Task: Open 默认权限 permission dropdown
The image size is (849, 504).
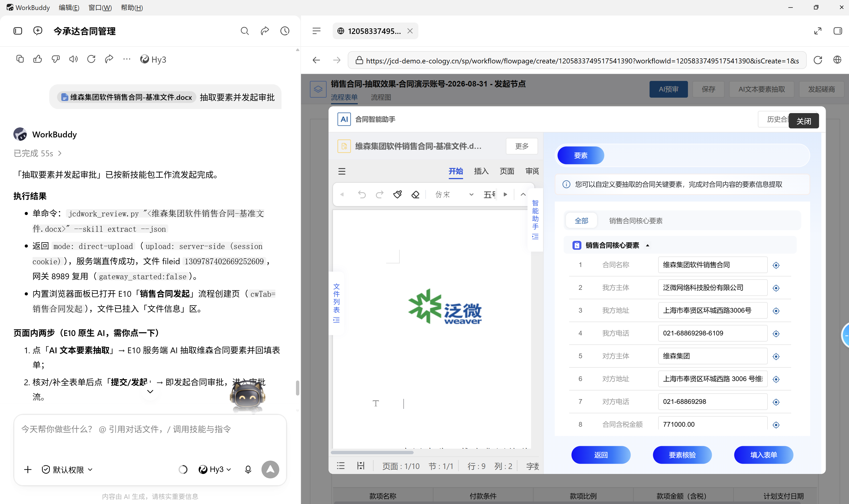Action: (x=67, y=469)
